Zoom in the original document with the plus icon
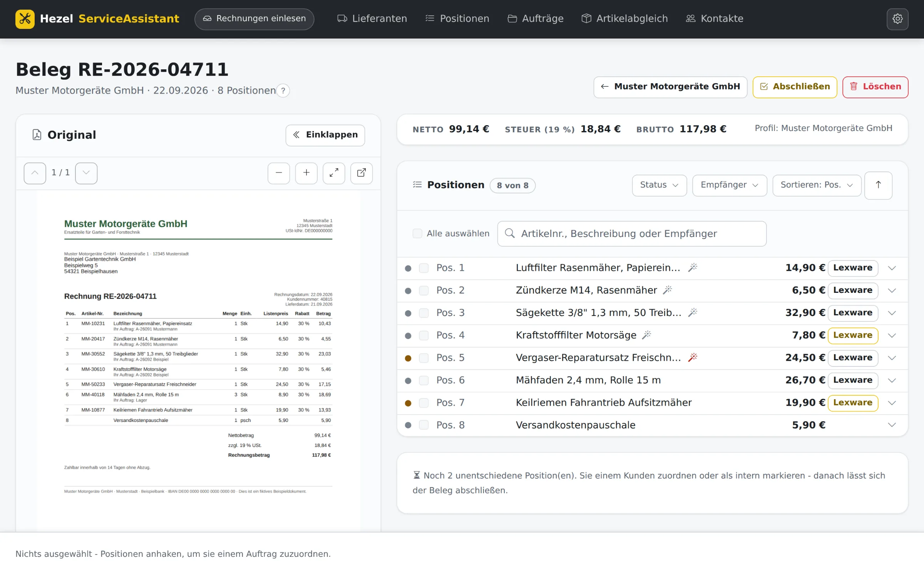The image size is (924, 578). (306, 173)
